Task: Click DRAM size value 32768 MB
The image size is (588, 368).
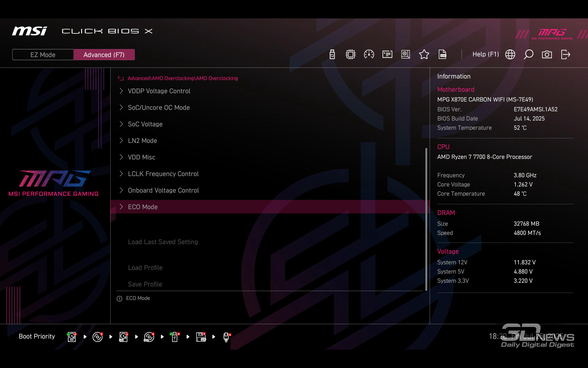Action: [526, 224]
